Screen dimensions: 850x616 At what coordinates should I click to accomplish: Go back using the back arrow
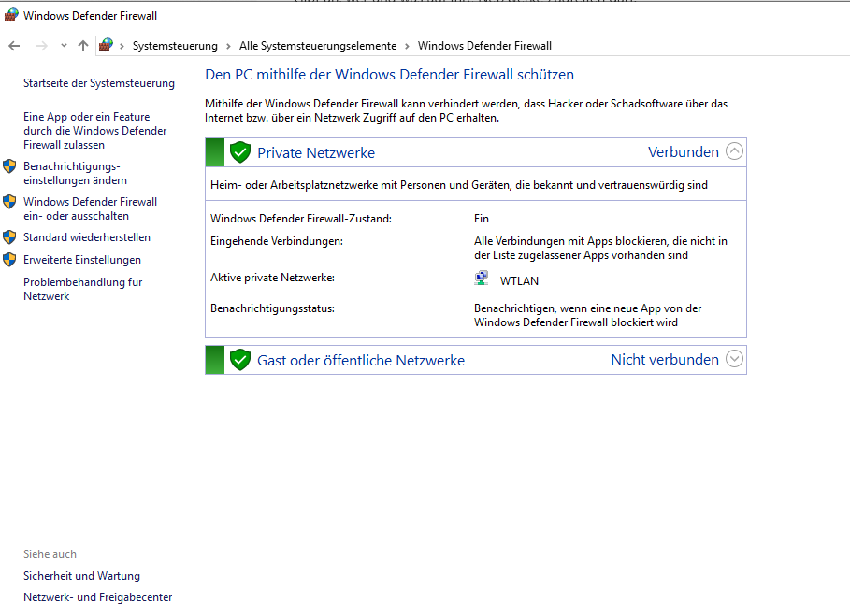tap(14, 46)
